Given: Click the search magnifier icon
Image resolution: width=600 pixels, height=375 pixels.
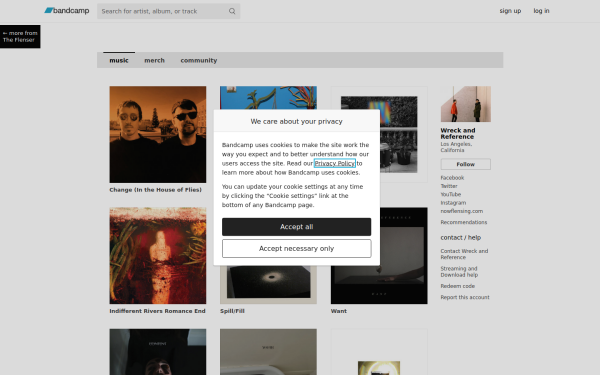Looking at the screenshot, I should 232,11.
